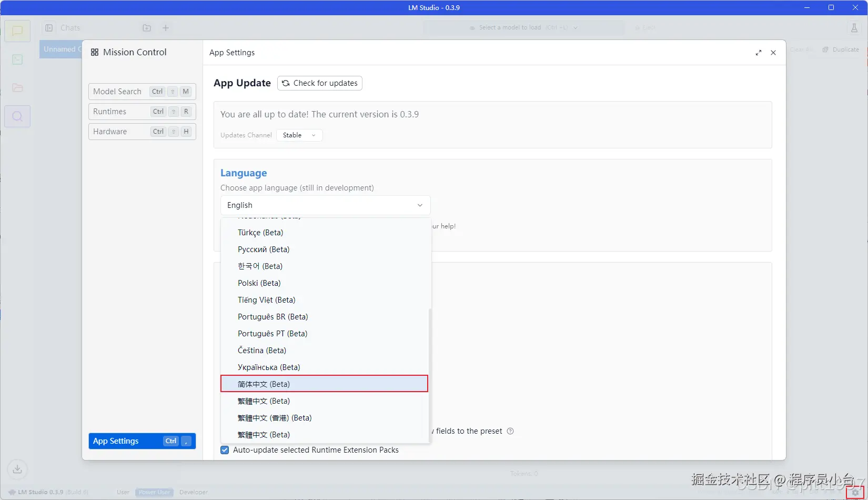Toggle Auto-update selected Runtime Extension Packs
868x500 pixels.
pyautogui.click(x=225, y=450)
